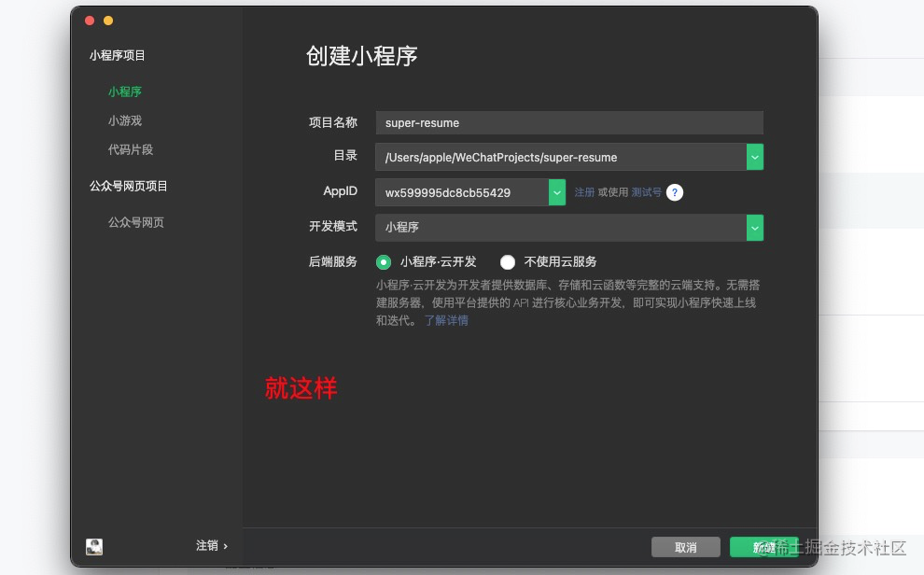
Task: Click the red close window button
Action: pyautogui.click(x=90, y=21)
